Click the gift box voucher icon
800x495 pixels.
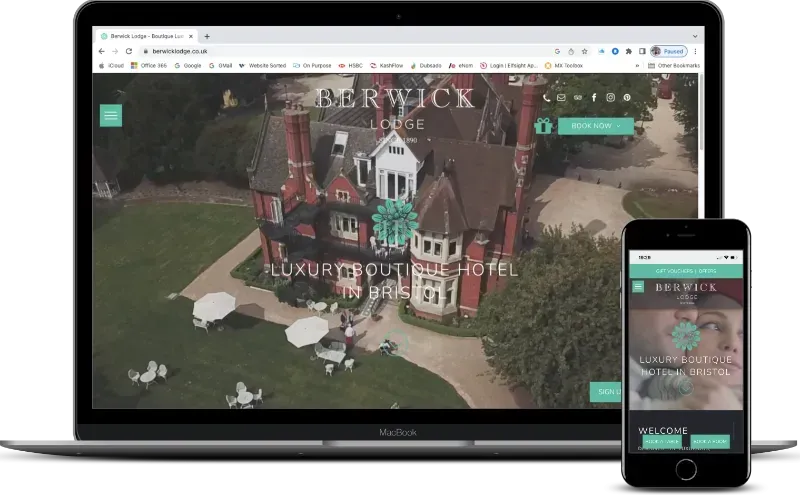point(543,126)
